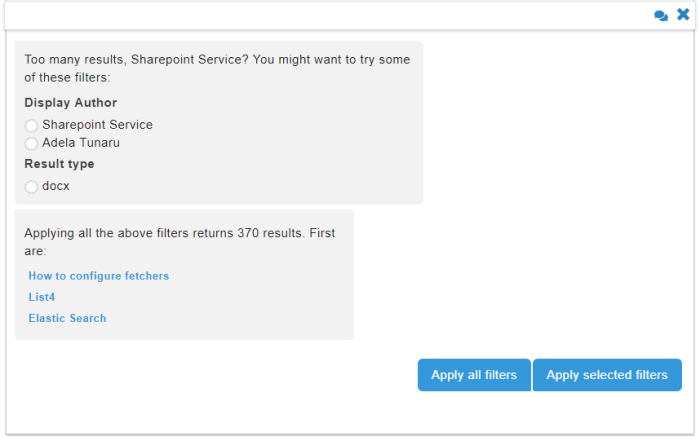Image resolution: width=700 pixels, height=441 pixels.
Task: Select the Adela Tunaru radio button
Action: [32, 144]
